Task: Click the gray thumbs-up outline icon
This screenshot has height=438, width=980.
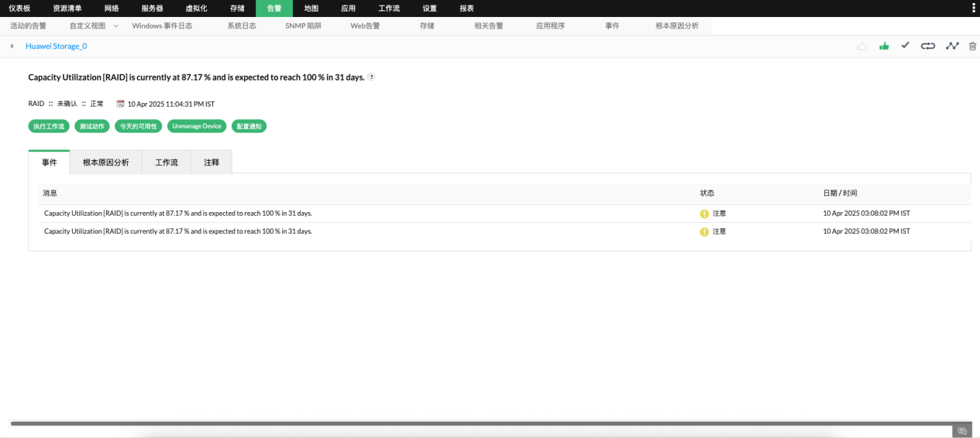Action: (861, 46)
